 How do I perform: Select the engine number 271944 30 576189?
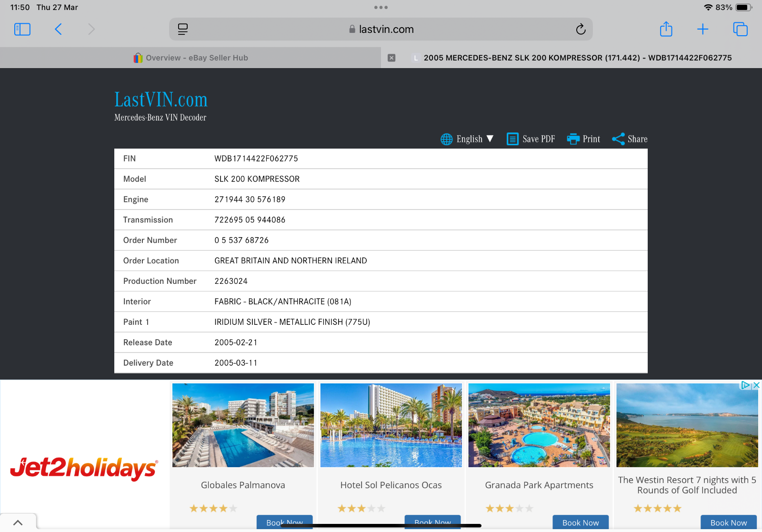click(x=250, y=200)
